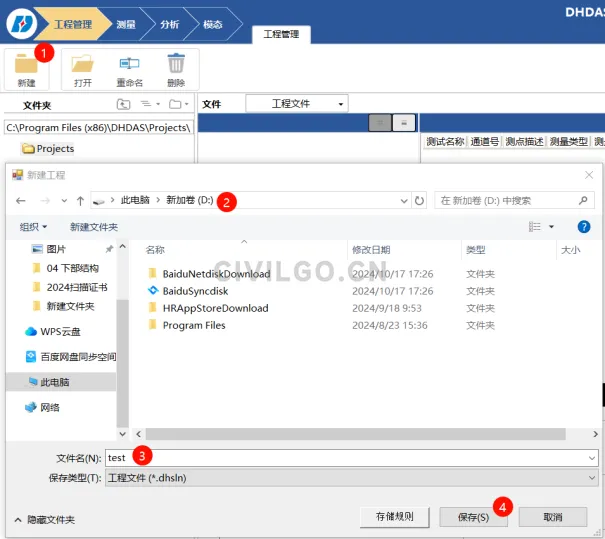Image resolution: width=605 pixels, height=539 pixels.
Task: Click the 删除 (Delete) trash icon
Action: 176,66
